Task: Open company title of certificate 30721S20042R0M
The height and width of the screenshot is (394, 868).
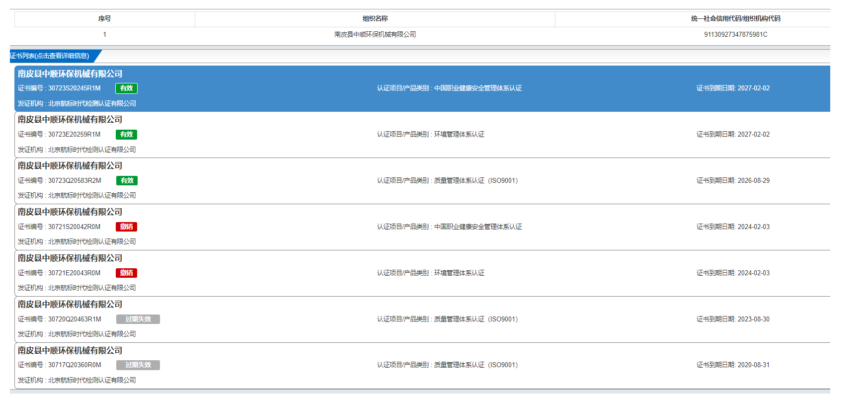Action: (70, 212)
